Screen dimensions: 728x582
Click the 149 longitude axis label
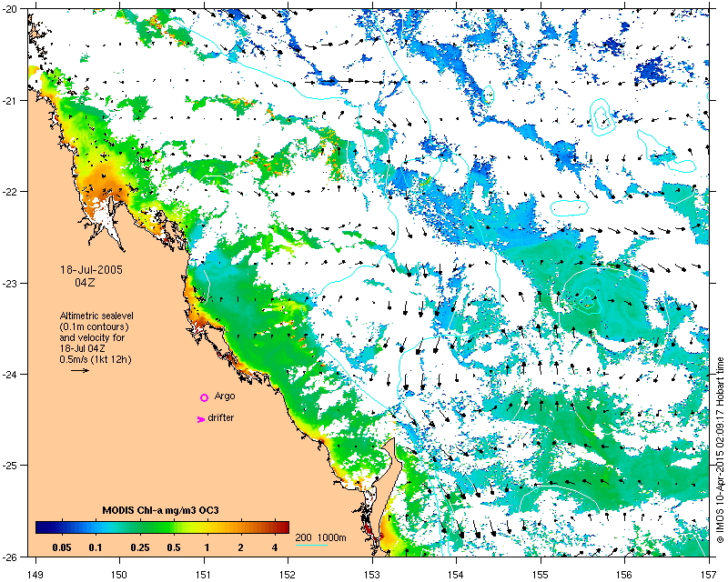click(35, 575)
